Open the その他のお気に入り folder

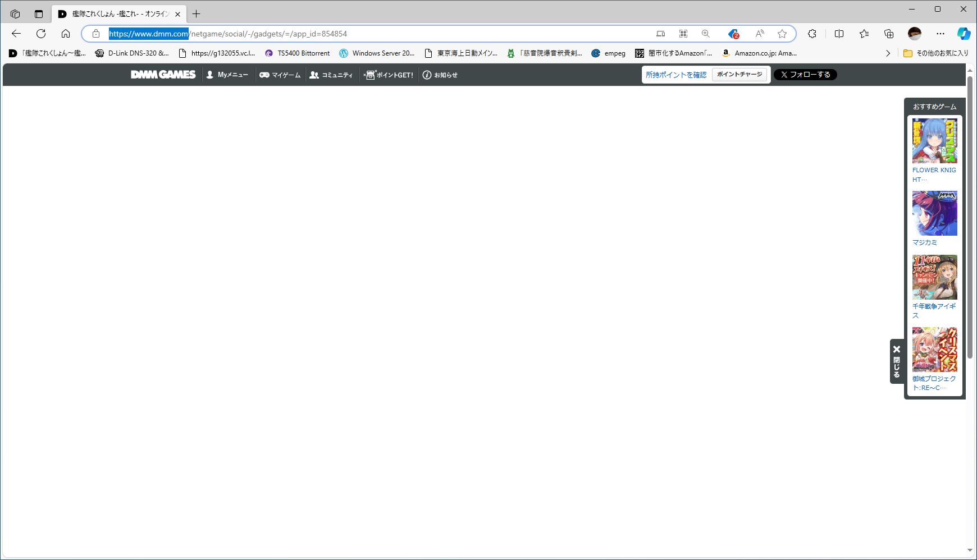(x=935, y=53)
